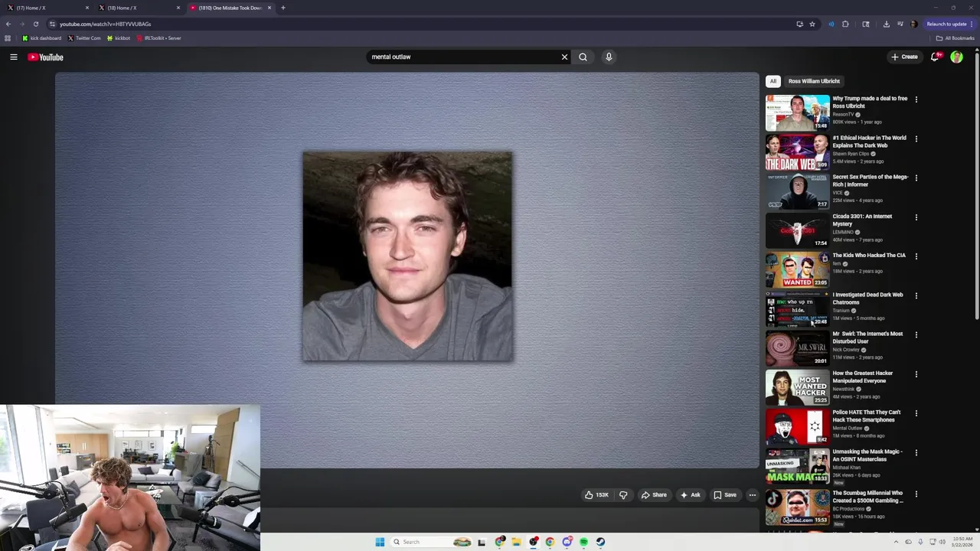Open Most Wanted Hacker thumbnail
The image size is (980, 551).
797,387
